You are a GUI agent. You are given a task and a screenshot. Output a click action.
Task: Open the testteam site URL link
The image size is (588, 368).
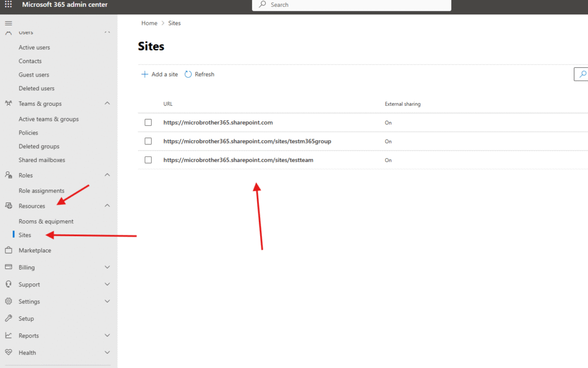point(238,160)
